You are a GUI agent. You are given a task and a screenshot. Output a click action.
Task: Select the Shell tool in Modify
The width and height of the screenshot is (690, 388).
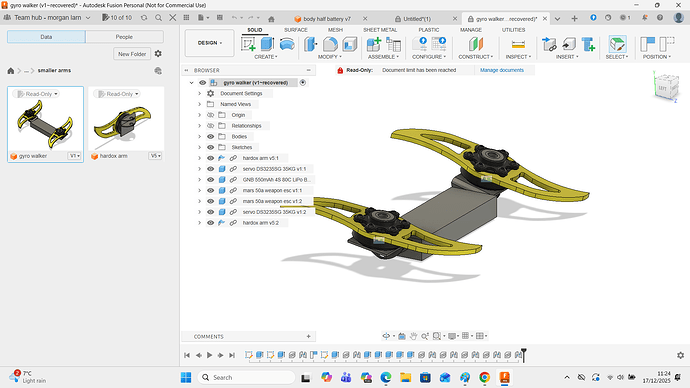pyautogui.click(x=349, y=44)
